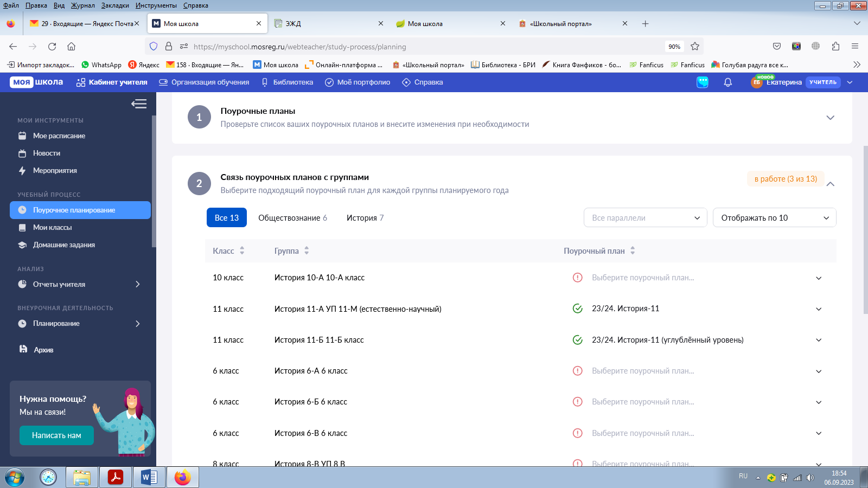Expand step 1 Поурочные планы section
The height and width of the screenshot is (488, 868).
pyautogui.click(x=830, y=118)
